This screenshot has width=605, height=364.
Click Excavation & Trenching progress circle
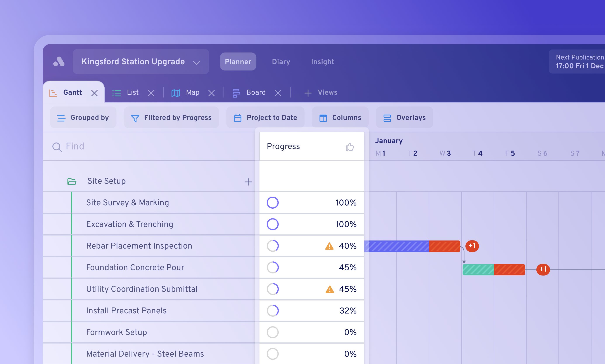[273, 224]
